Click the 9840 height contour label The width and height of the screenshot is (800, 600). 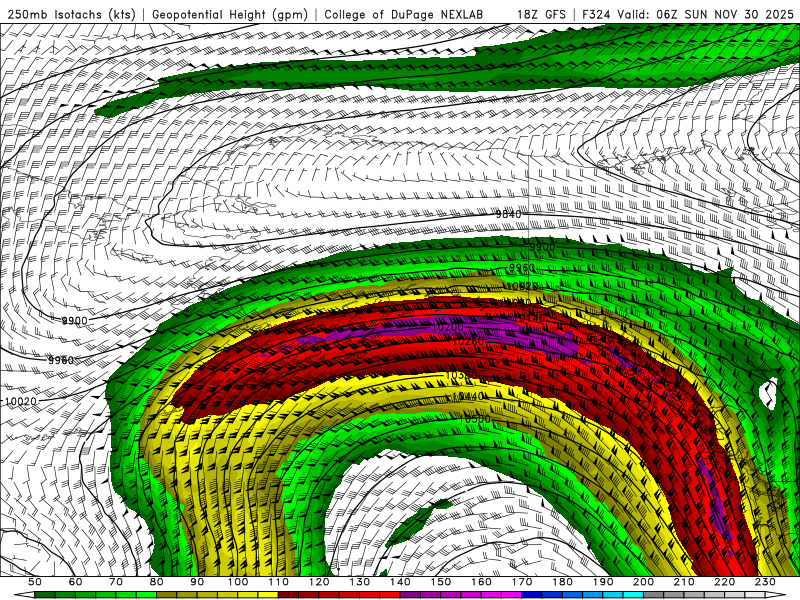tap(509, 214)
